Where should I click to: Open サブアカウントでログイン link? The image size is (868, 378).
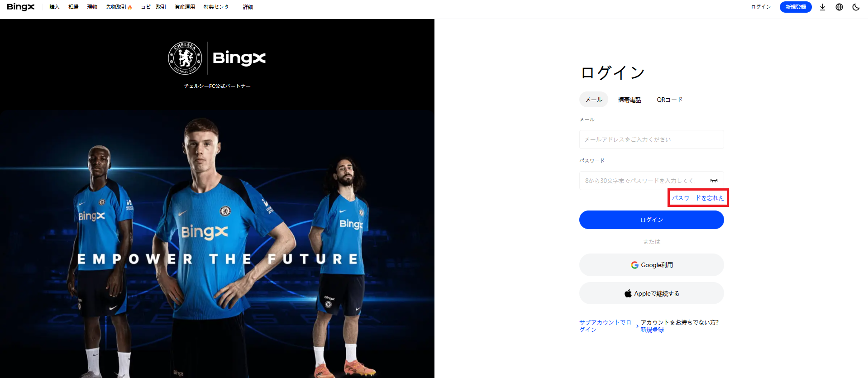tap(606, 326)
